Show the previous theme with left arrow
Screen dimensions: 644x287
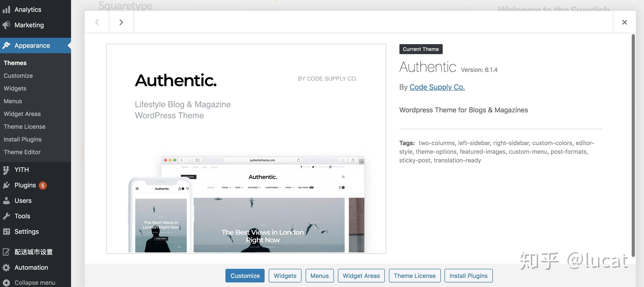tap(97, 22)
